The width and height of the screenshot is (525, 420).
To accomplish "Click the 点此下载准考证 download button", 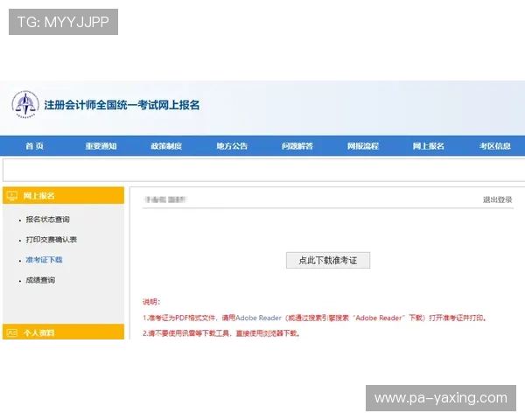I will (x=328, y=260).
